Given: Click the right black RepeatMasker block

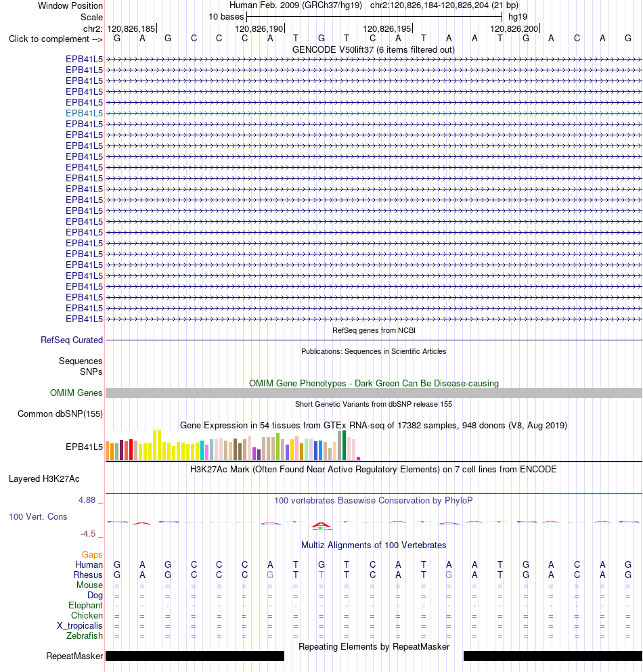Looking at the screenshot, I should 553,656.
